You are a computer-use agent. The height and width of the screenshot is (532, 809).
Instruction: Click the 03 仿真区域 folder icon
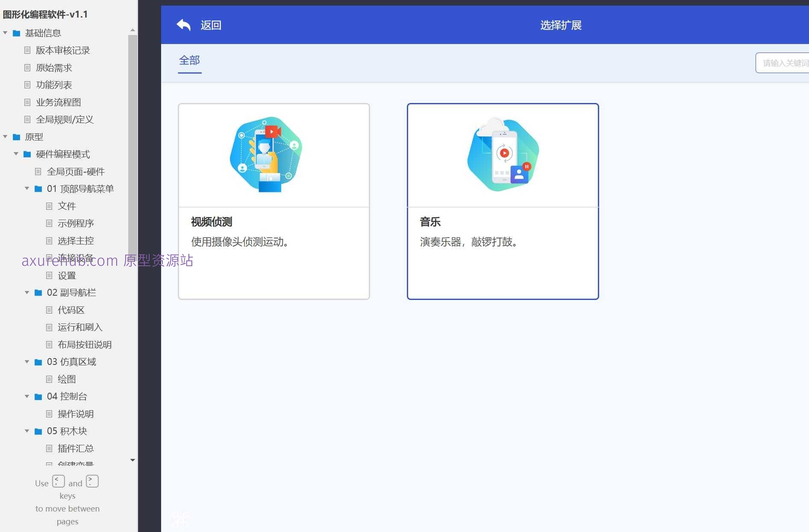[x=38, y=362]
